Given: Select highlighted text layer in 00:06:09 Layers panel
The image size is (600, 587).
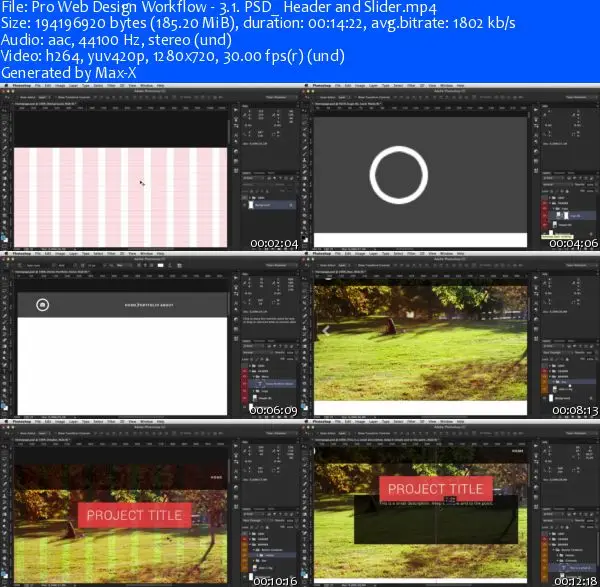Looking at the screenshot, I should tap(270, 383).
